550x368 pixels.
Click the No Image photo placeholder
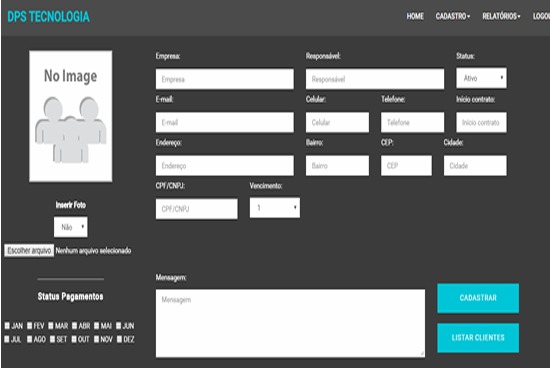point(71,116)
